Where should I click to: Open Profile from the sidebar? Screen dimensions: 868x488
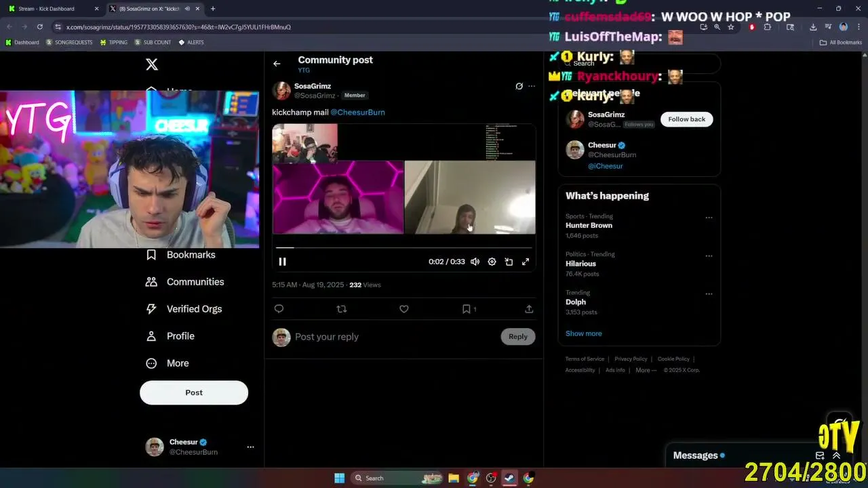(171, 336)
